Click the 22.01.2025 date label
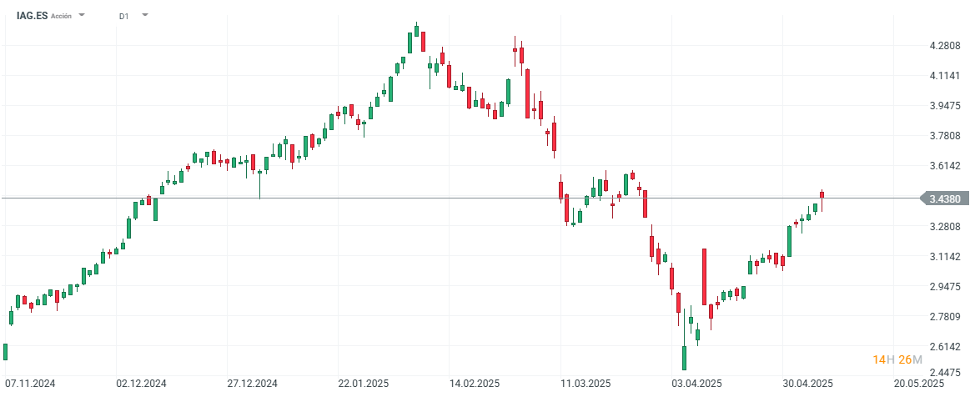Viewport: 980px width, 397px height. coord(363,384)
